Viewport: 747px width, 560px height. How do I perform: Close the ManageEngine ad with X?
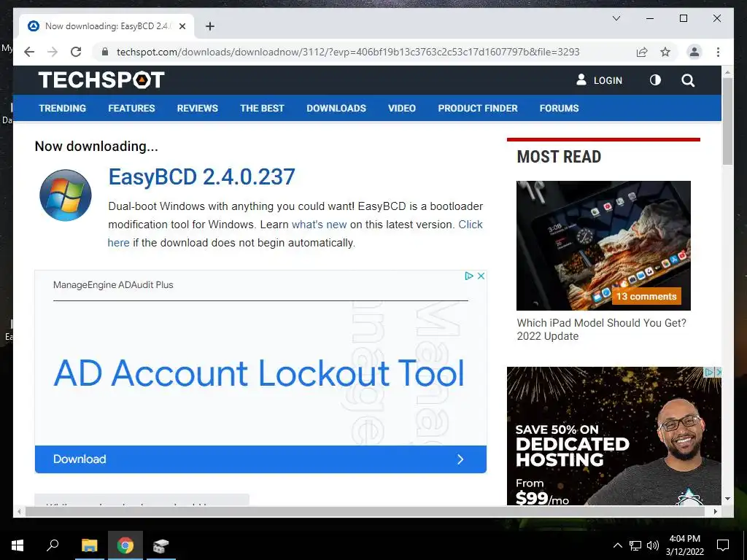pos(481,276)
